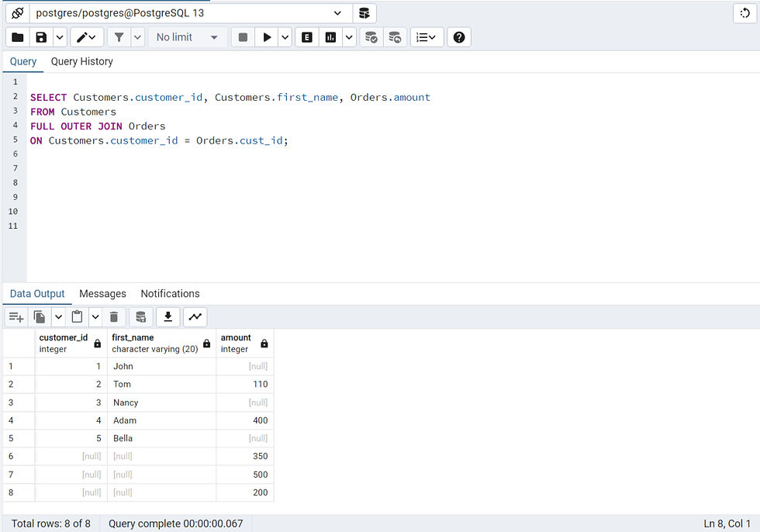Click the commit transaction icon
This screenshot has height=532, width=760.
tap(371, 37)
